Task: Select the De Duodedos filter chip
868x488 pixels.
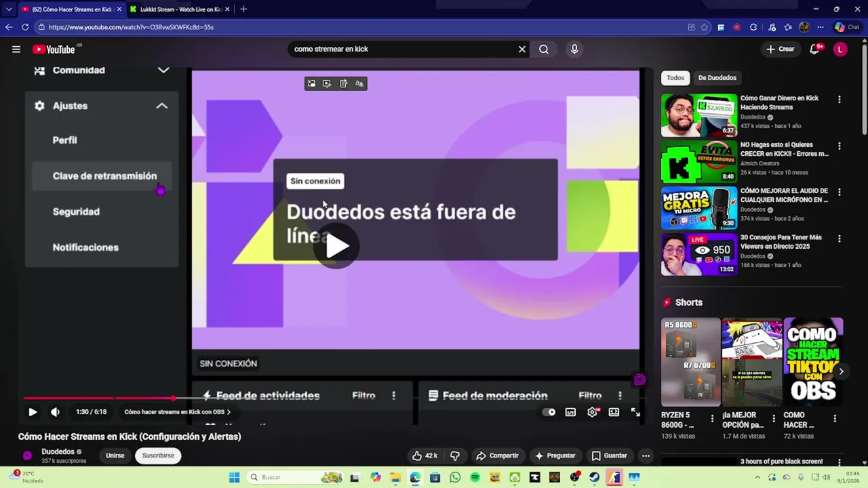Action: (x=717, y=77)
